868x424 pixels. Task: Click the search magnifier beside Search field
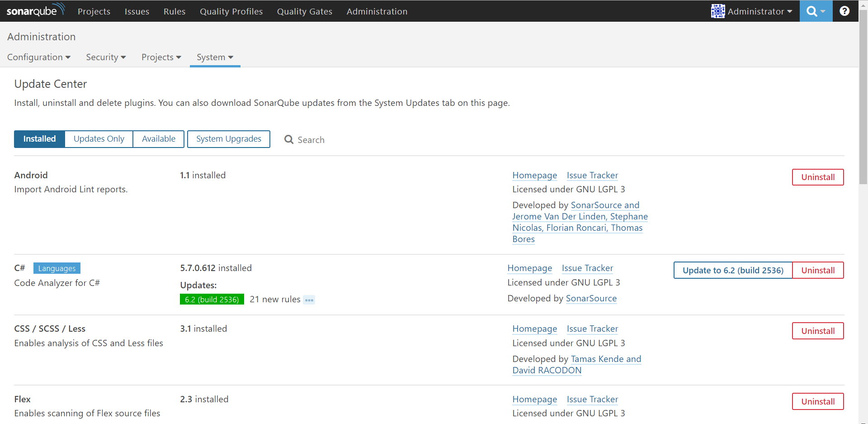[x=289, y=139]
